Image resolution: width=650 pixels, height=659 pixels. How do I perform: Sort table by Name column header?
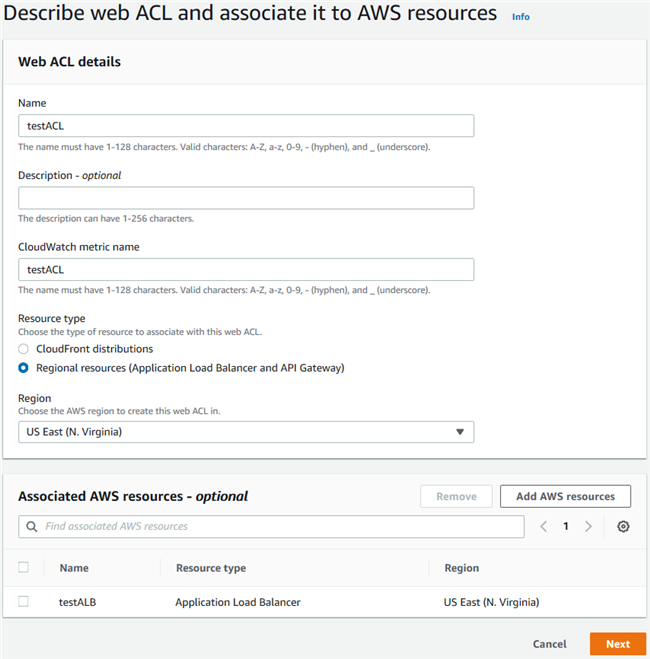click(74, 568)
